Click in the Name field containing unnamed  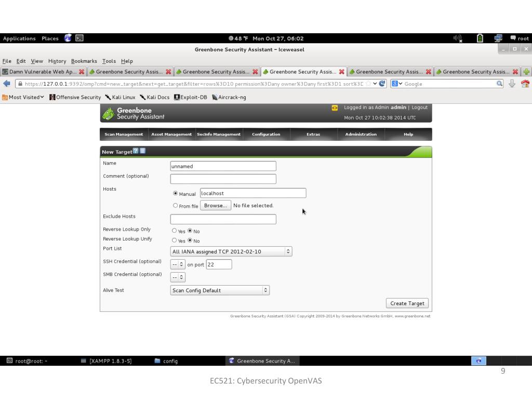pos(223,166)
